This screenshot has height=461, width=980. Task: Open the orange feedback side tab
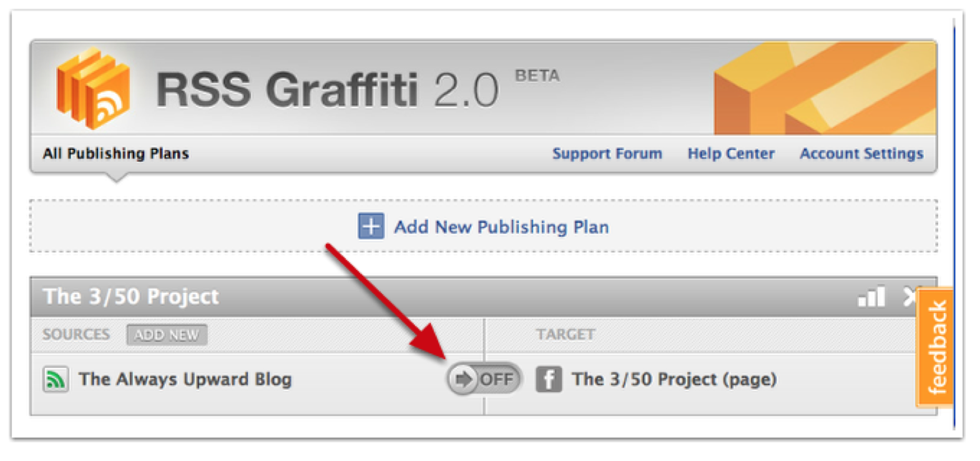[x=936, y=347]
